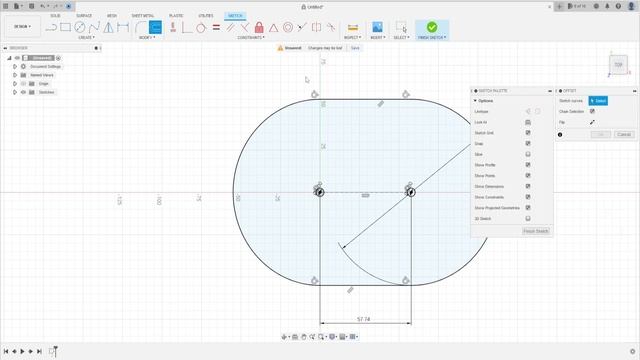Open the Inspect dropdown menu
Viewport: 640px width, 360px height.
tap(353, 38)
